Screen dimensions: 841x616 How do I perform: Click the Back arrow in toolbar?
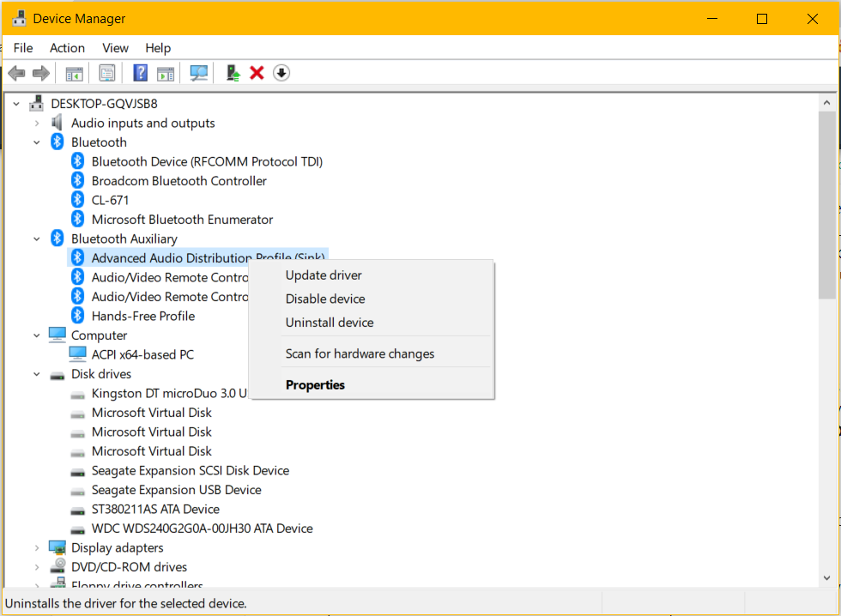16,73
